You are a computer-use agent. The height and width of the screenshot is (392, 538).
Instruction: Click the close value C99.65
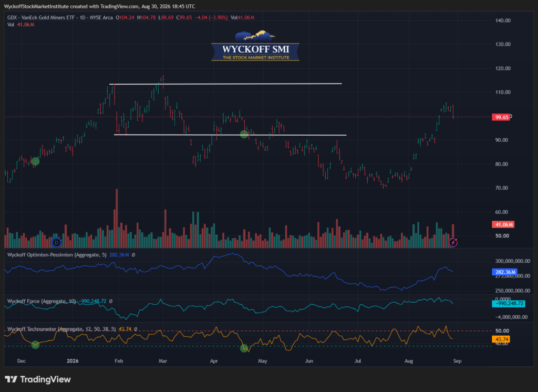184,17
